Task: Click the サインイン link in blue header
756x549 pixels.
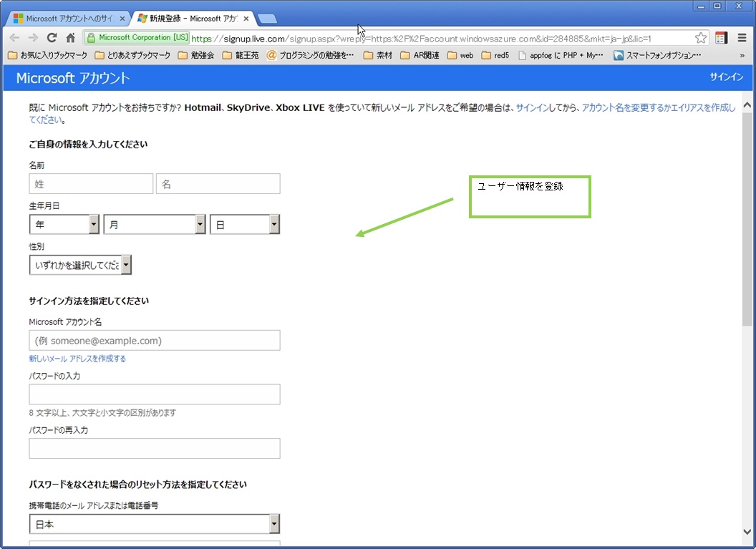Action: (726, 77)
